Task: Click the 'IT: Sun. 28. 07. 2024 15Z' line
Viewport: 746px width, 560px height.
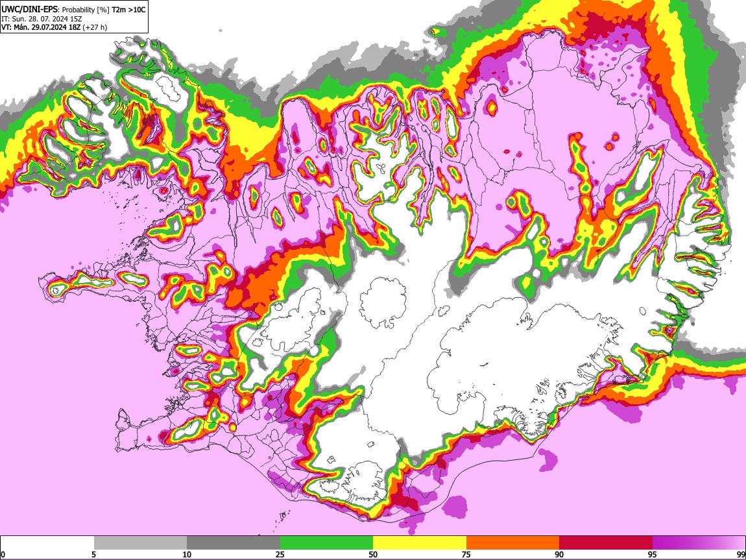Action: point(42,19)
